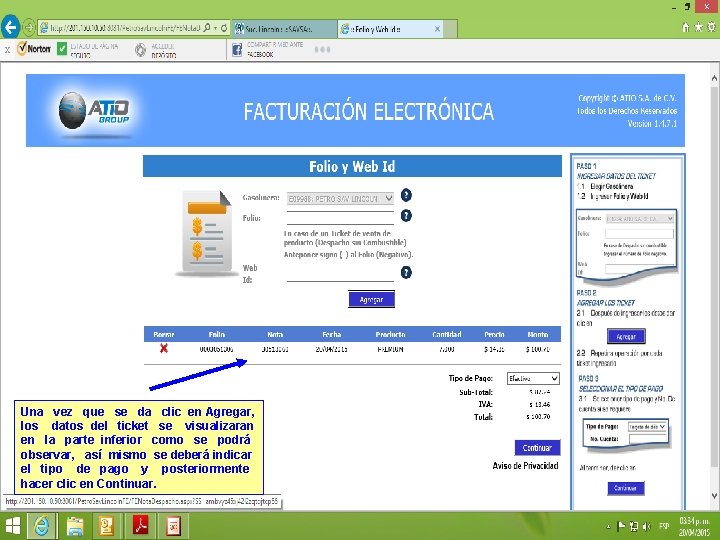Click the ESP language indicator
This screenshot has width=720, height=540.
click(664, 526)
